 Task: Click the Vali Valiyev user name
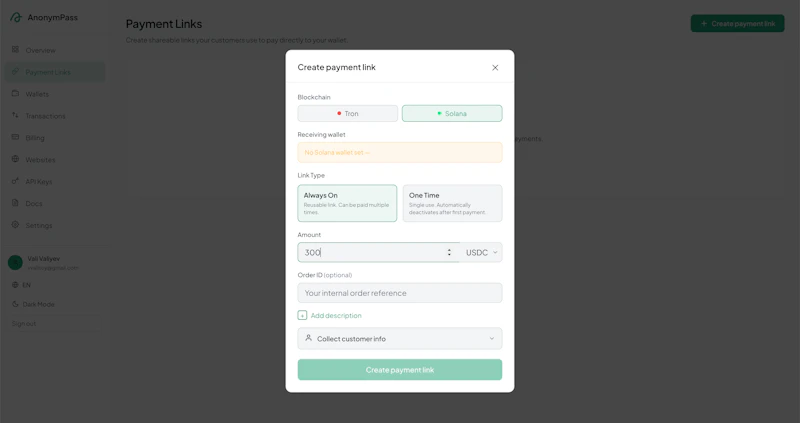tap(43, 259)
